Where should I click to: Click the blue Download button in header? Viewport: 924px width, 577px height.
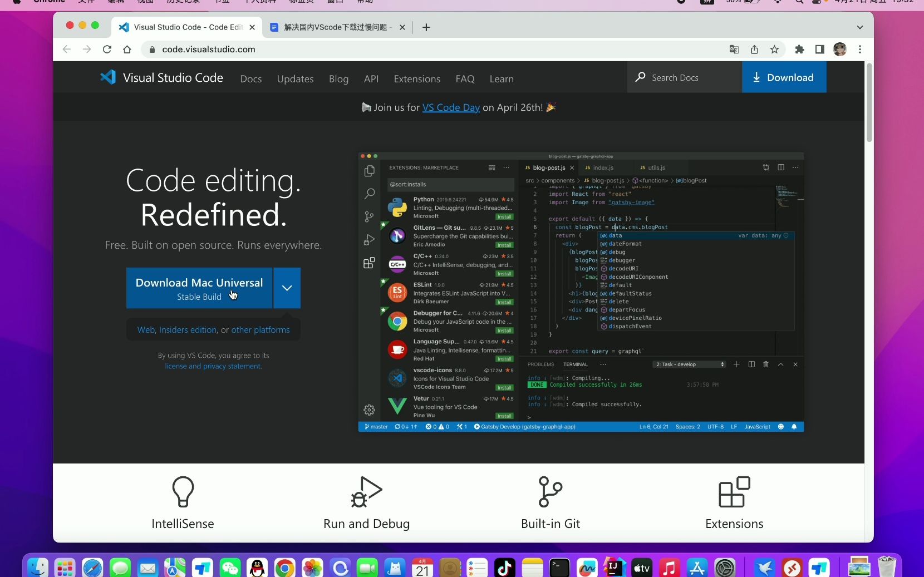(x=784, y=77)
